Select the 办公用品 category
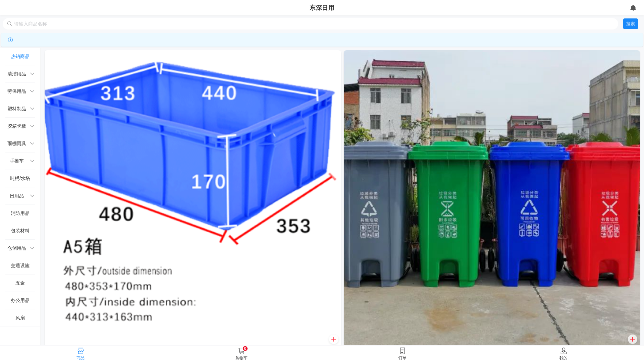This screenshot has height=362, width=644. [x=20, y=300]
